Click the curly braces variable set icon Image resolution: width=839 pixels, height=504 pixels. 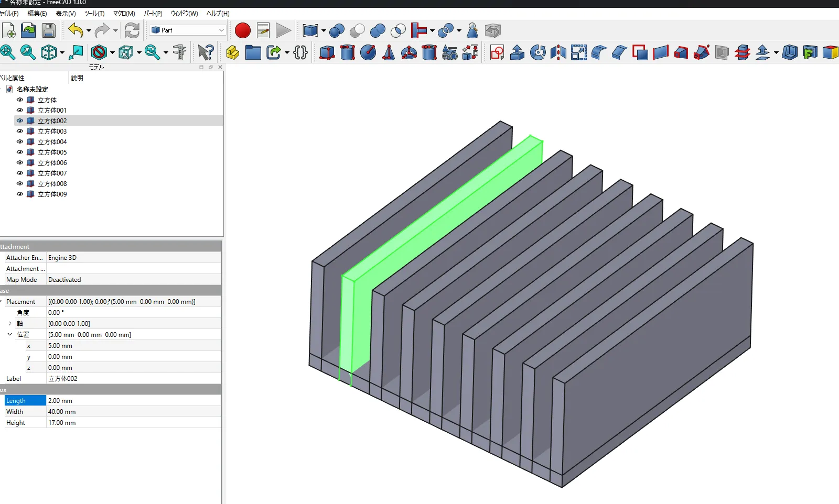pos(300,52)
